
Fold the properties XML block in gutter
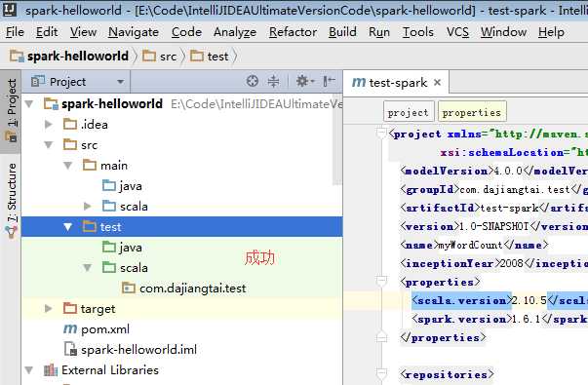(381, 281)
